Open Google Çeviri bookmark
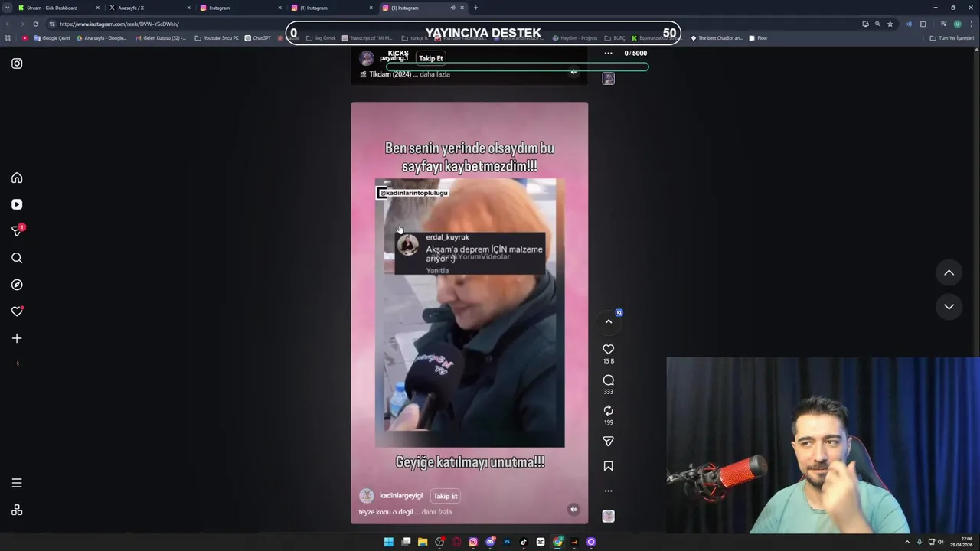 pyautogui.click(x=51, y=38)
